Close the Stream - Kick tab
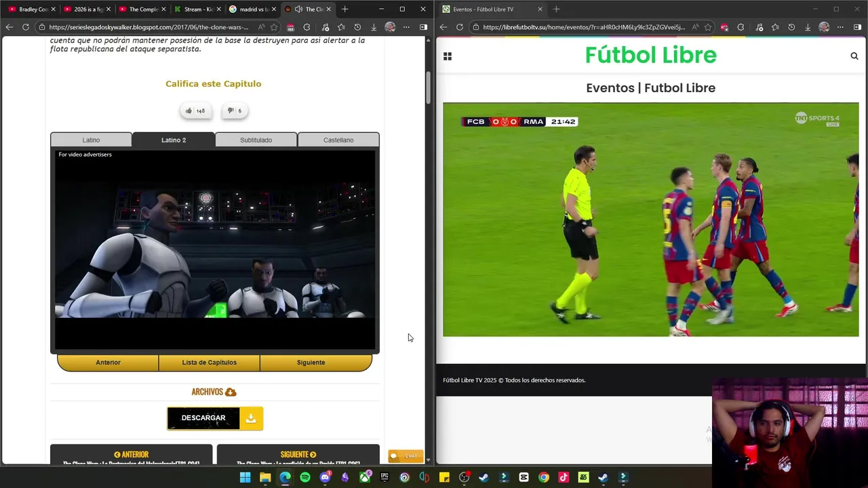The height and width of the screenshot is (488, 868). (x=218, y=9)
